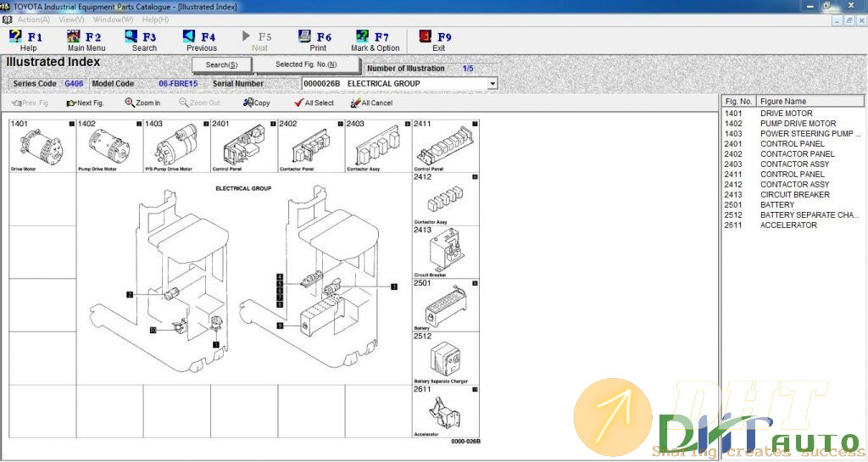The image size is (868, 462).
Task: Expand the ELECTRICAL GROUP dropdown
Action: [x=492, y=84]
